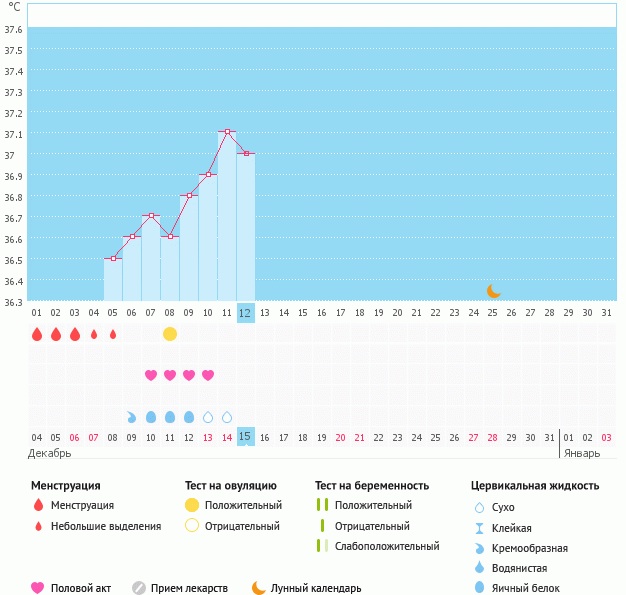The height and width of the screenshot is (595, 626).
Task: Click the sticky cervical fluid legend icon
Action: pos(479,528)
